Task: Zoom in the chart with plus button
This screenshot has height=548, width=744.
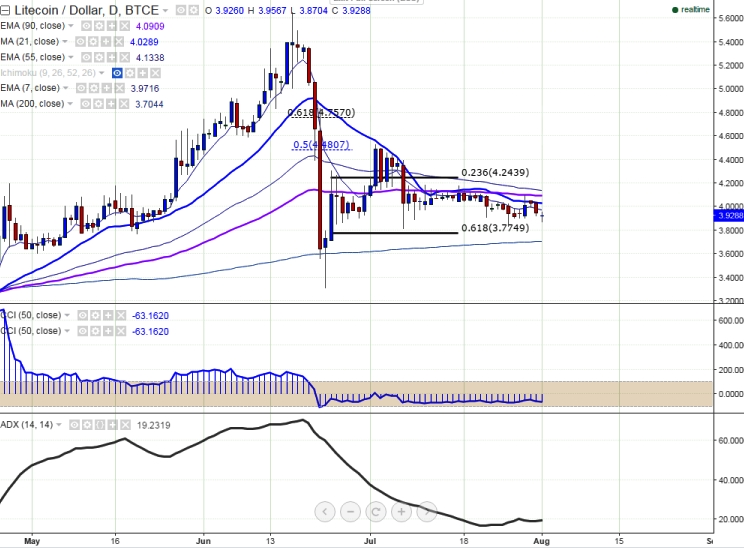Action: coord(401,512)
